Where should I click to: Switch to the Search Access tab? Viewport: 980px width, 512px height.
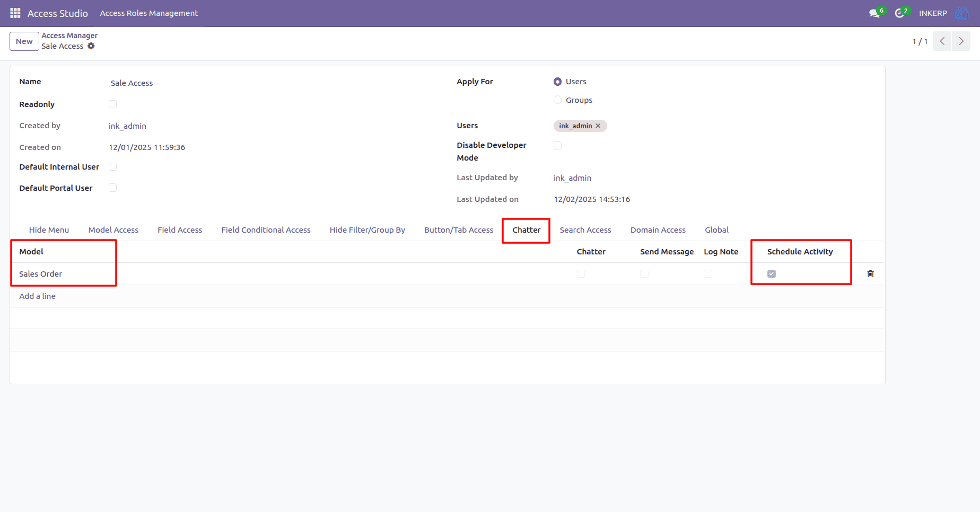tap(585, 230)
